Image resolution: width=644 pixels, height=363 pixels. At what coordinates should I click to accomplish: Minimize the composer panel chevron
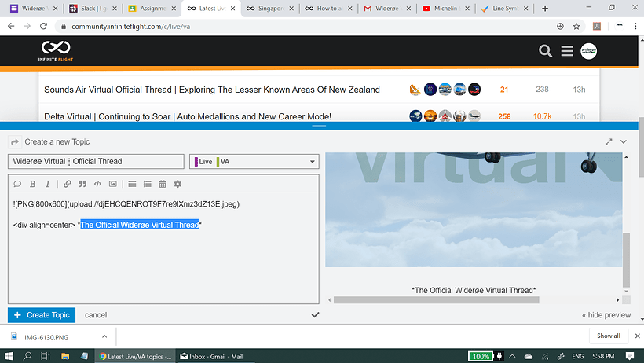[624, 142]
